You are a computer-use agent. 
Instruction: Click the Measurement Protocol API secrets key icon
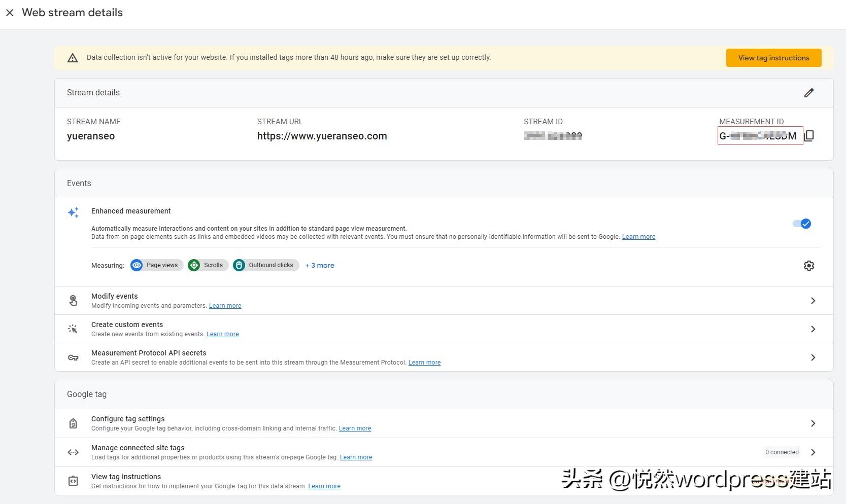click(x=73, y=357)
